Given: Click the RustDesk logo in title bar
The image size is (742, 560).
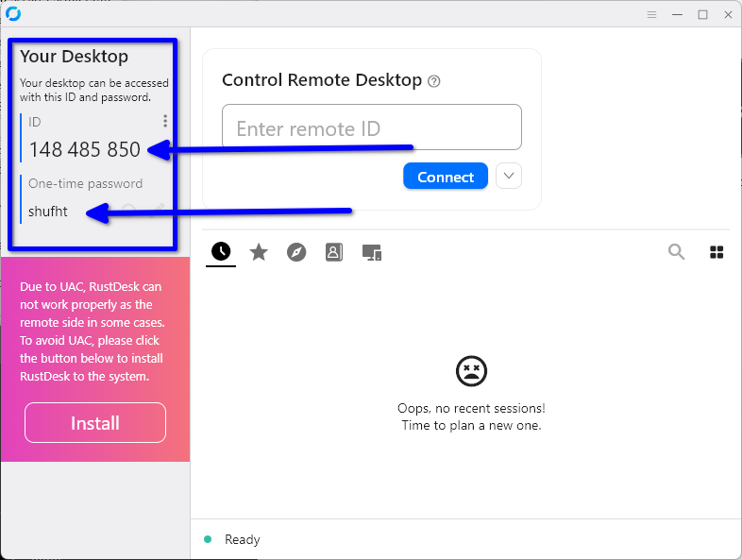Looking at the screenshot, I should [x=13, y=13].
